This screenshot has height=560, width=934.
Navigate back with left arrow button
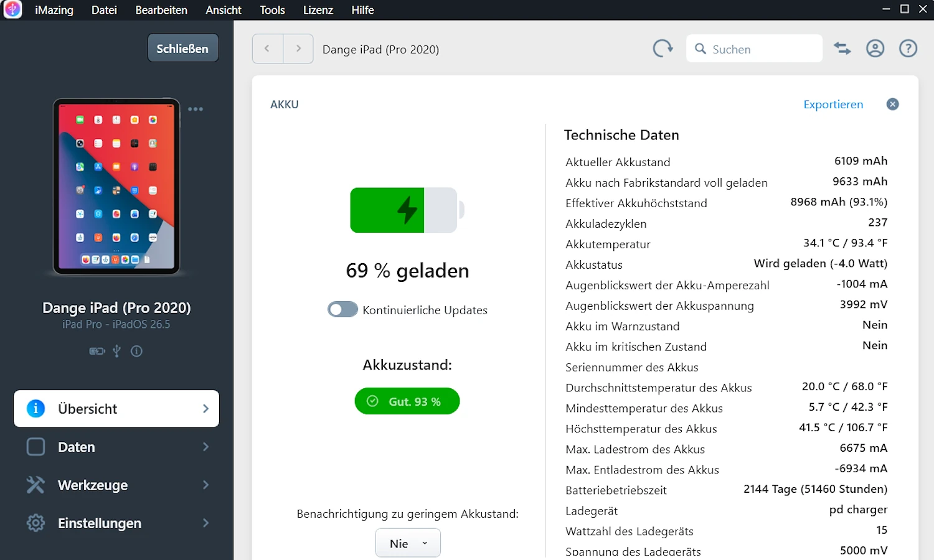click(x=267, y=49)
